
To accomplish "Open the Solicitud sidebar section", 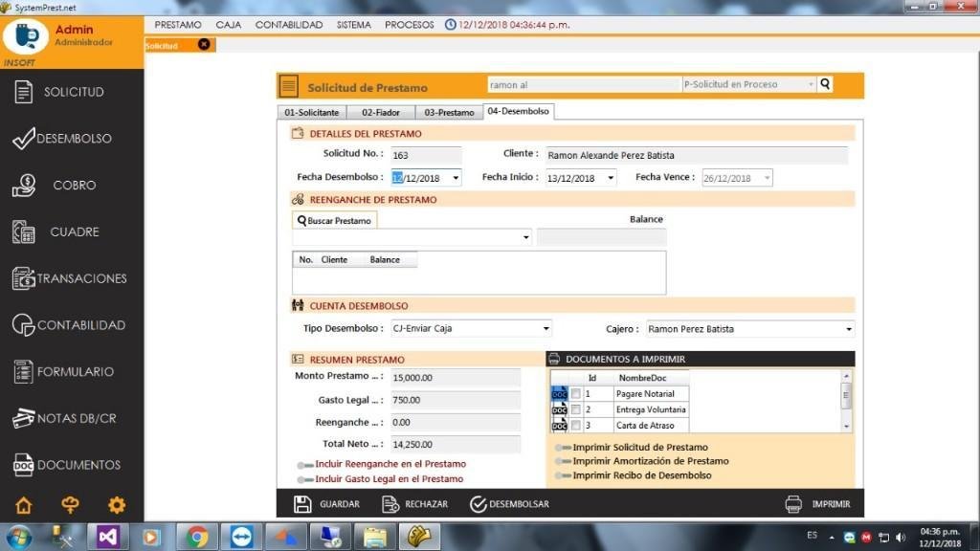I will pos(59,92).
